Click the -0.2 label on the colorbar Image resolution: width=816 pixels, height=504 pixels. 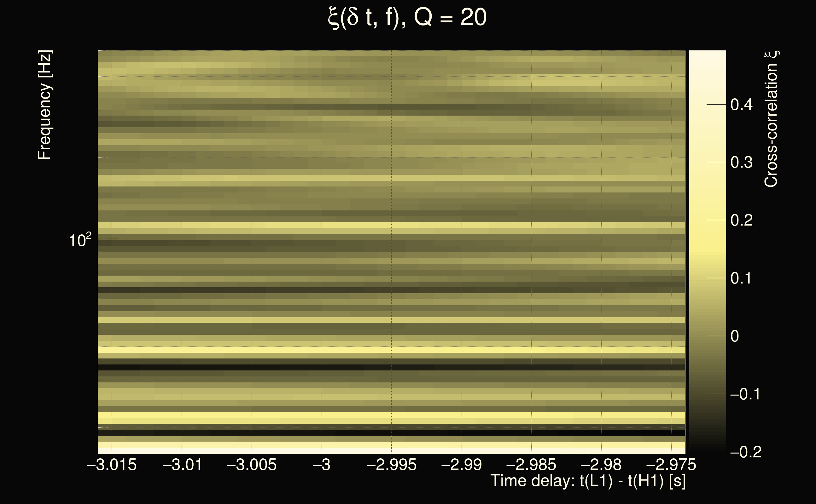tap(746, 452)
